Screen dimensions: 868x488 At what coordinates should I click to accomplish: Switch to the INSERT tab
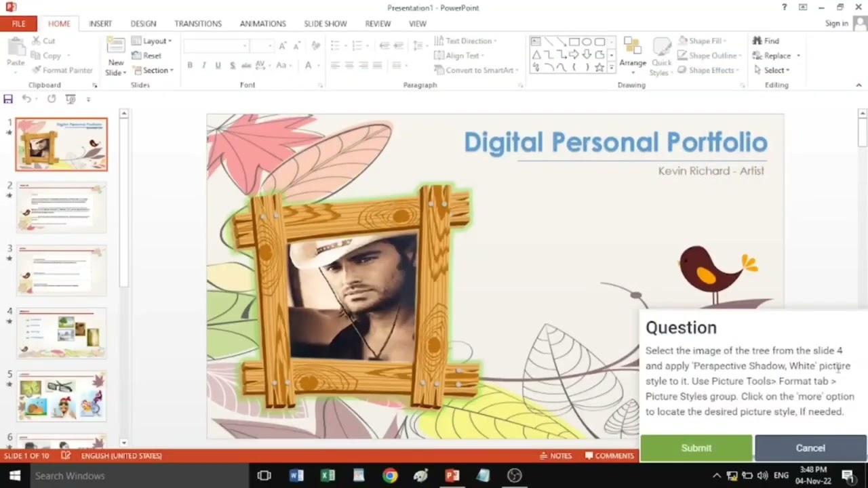coord(100,23)
